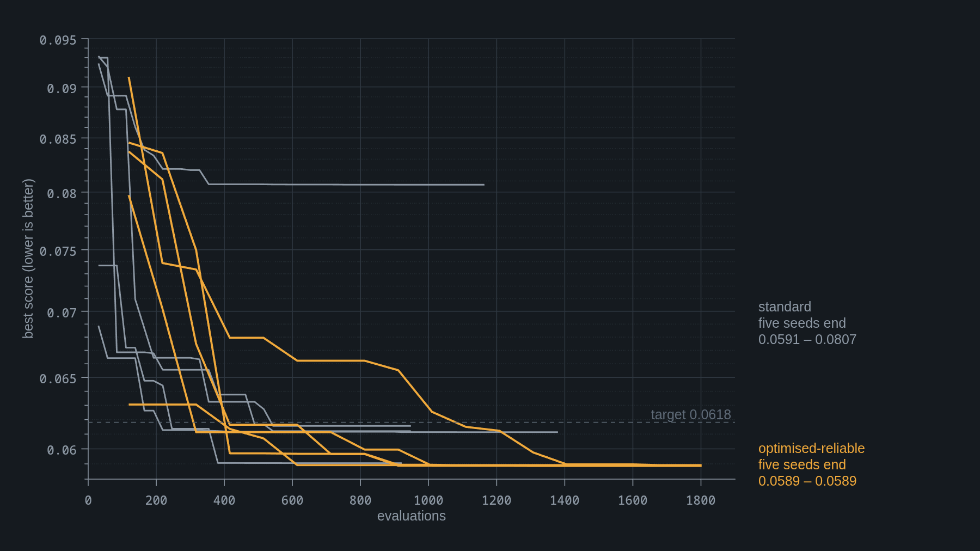
Task: Click the y-axis tick label 0.065
Action: [58, 378]
